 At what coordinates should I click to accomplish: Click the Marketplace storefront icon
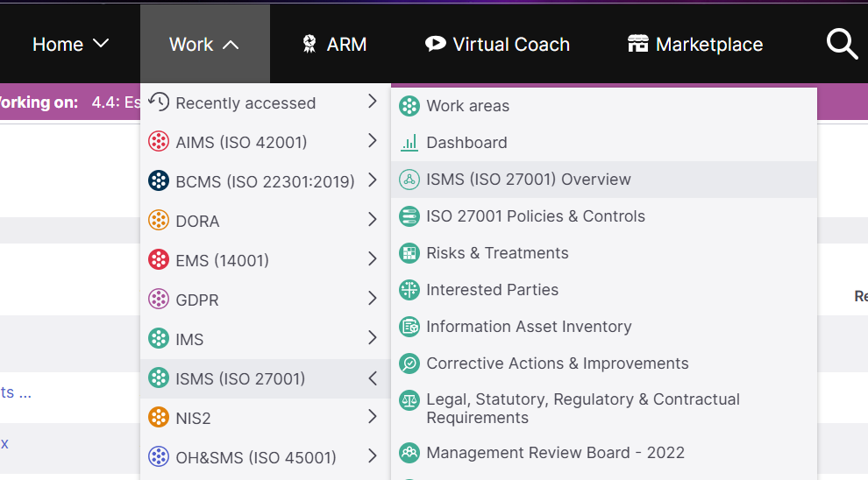637,43
